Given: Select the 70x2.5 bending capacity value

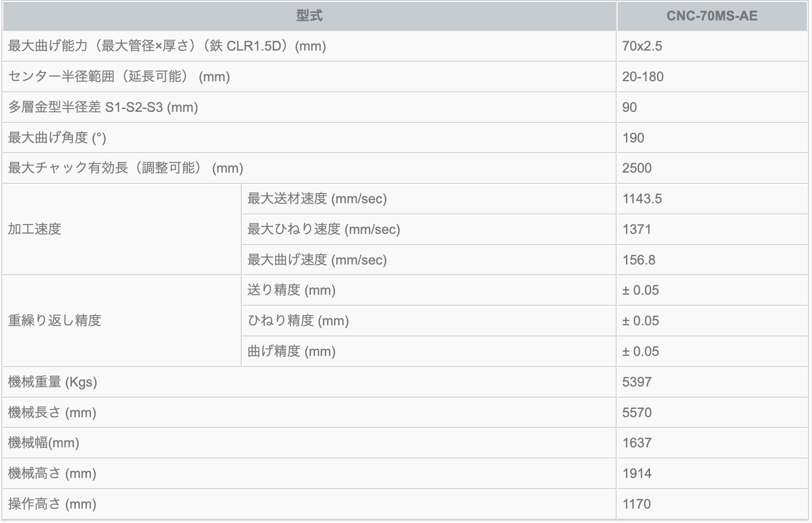Looking at the screenshot, I should click(642, 46).
